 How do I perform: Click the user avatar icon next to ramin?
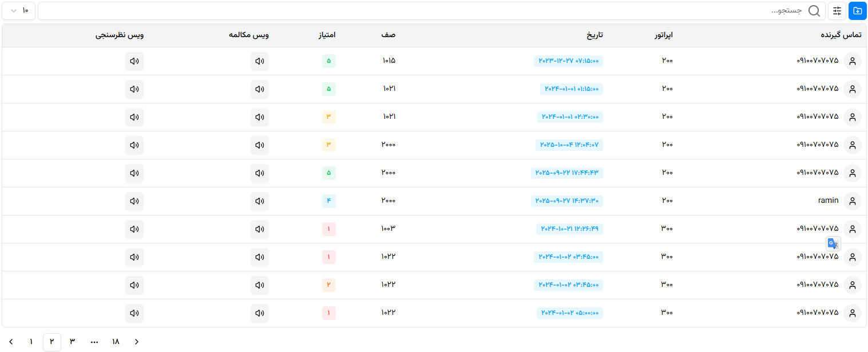(852, 201)
